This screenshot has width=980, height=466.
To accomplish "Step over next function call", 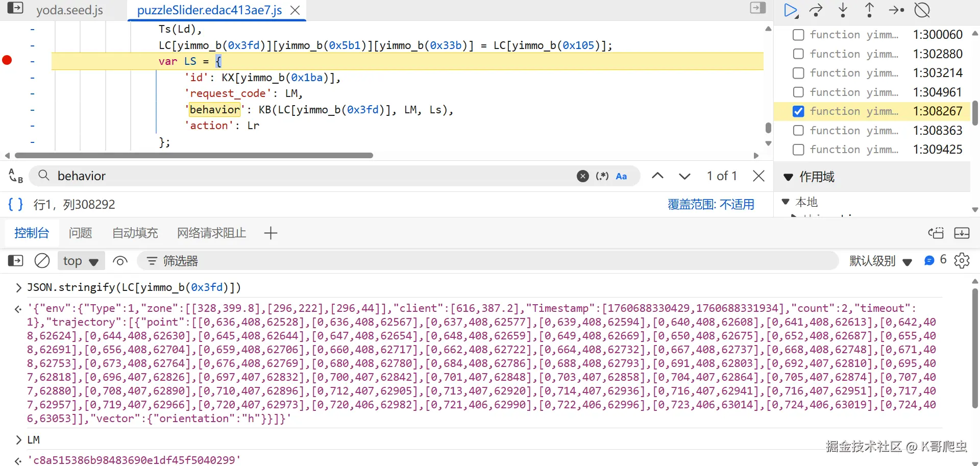I will pyautogui.click(x=816, y=10).
